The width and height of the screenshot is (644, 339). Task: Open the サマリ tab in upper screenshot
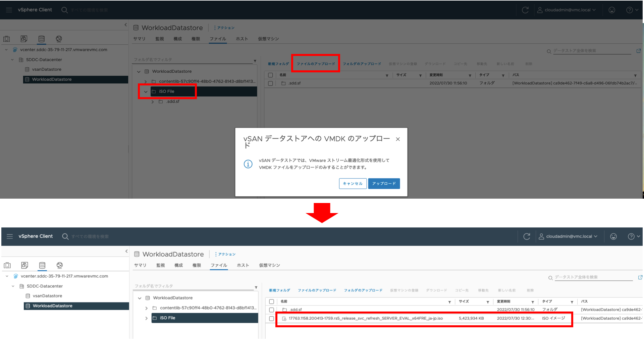coord(139,39)
